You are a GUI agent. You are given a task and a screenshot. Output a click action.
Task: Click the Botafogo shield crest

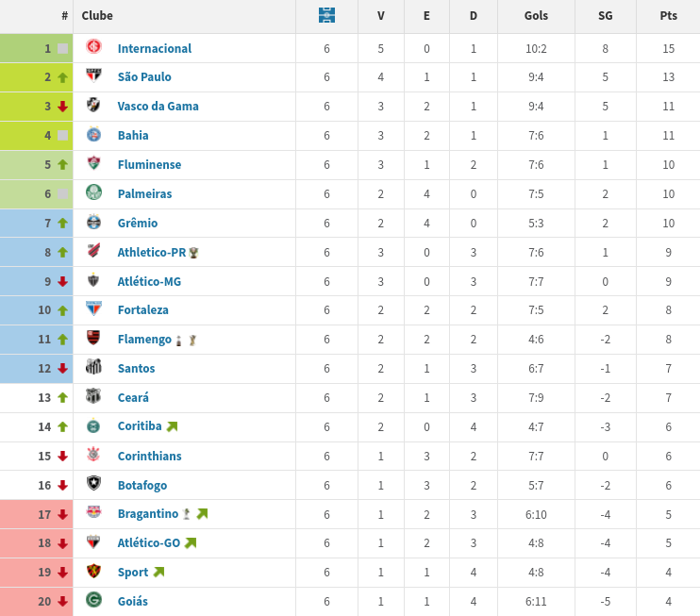coord(93,483)
